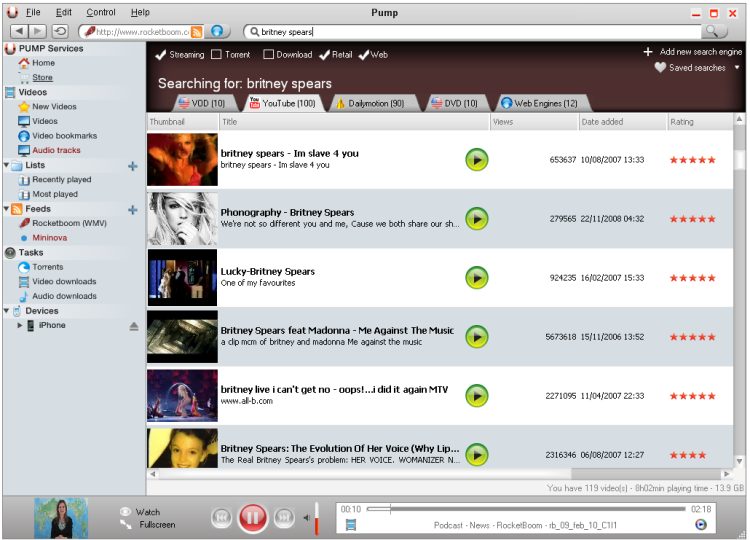Open the Mininova feed
This screenshot has height=540, width=750.
[49, 238]
